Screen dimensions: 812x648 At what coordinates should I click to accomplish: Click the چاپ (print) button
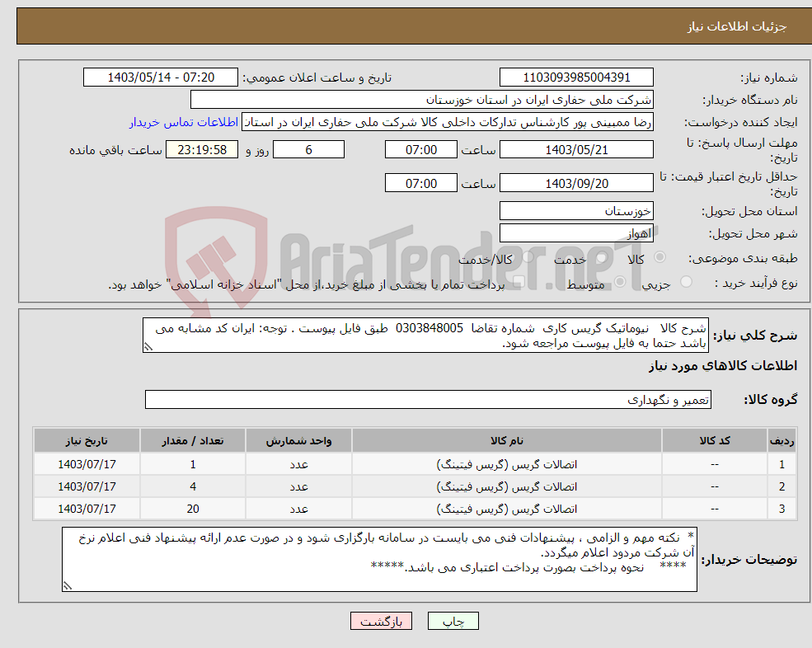[453, 621]
